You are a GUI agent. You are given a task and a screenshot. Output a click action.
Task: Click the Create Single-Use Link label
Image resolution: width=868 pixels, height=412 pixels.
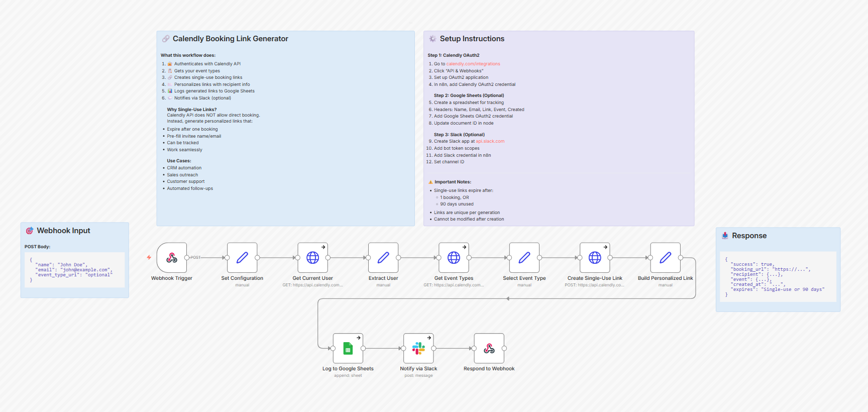595,278
